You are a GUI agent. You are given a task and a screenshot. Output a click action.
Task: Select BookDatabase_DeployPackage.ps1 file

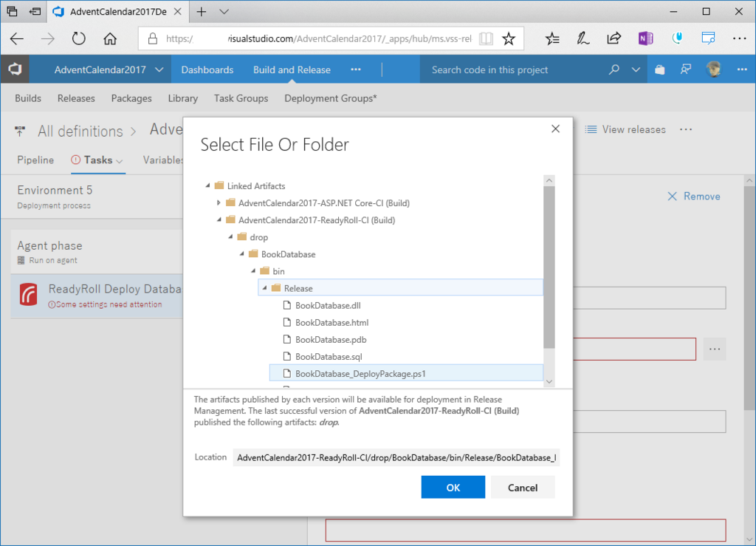pos(406,373)
